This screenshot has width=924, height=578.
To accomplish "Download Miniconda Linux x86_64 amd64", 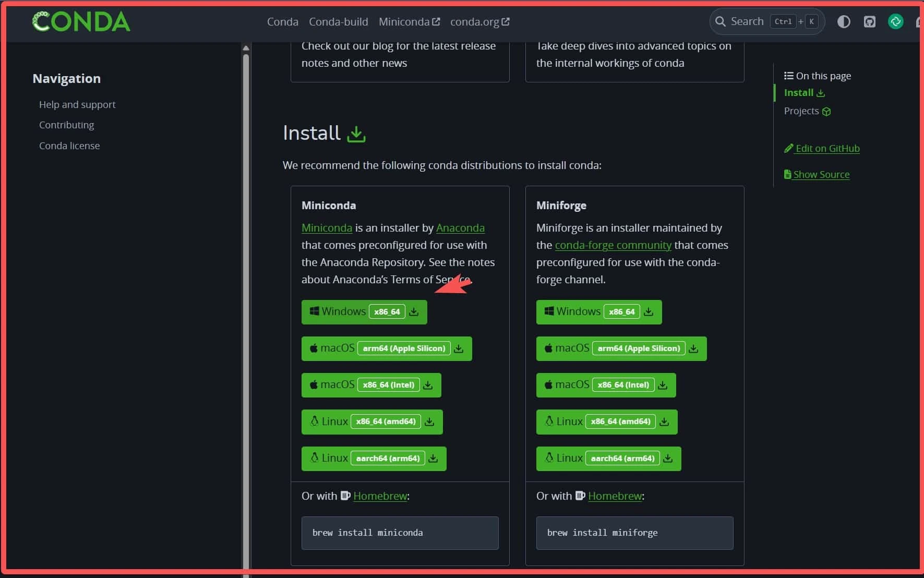I will (x=372, y=422).
